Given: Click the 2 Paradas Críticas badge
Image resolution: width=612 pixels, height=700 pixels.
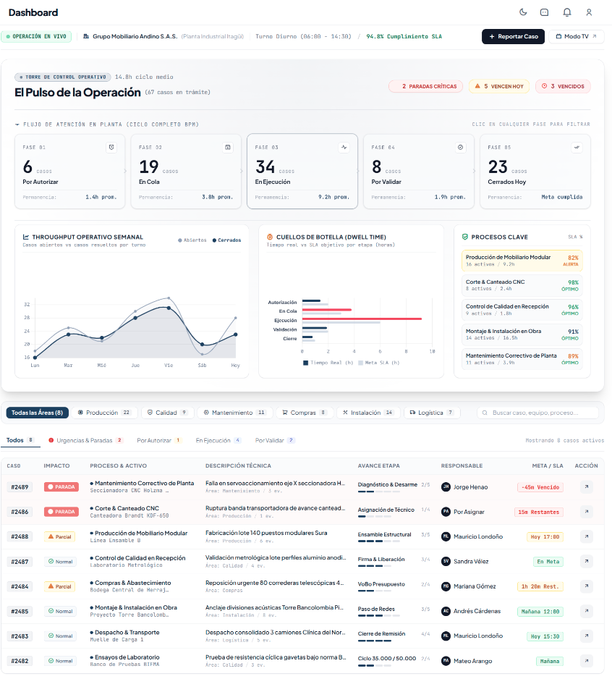Looking at the screenshot, I should click(x=425, y=86).
